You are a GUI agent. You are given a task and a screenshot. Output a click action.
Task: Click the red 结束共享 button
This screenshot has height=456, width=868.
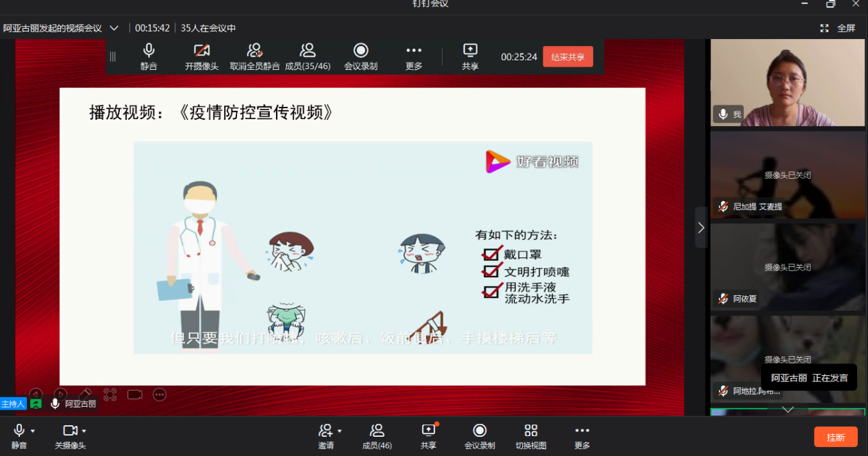pos(567,57)
